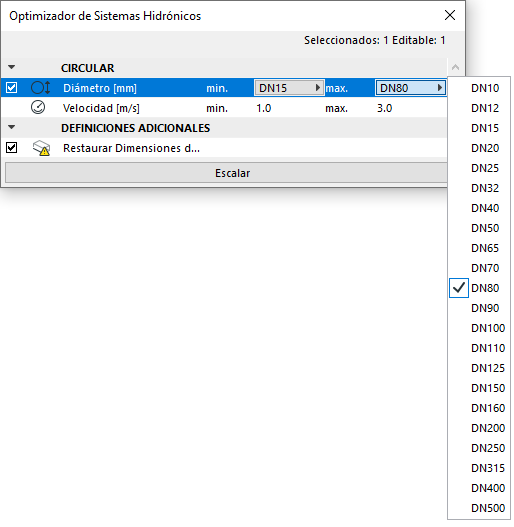
Task: Choose DN150 as maximum diameter
Action: click(x=479, y=388)
